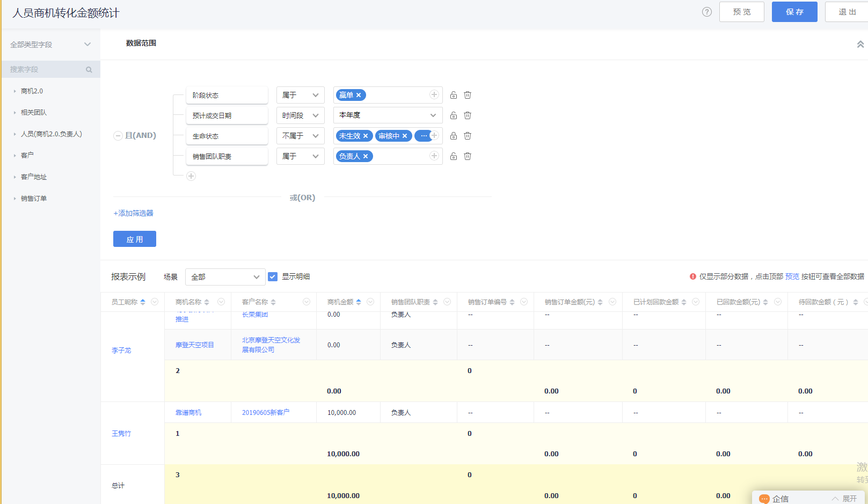Collapse the 且(AND) group minus icon
Image resolution: width=868 pixels, height=504 pixels.
point(118,136)
